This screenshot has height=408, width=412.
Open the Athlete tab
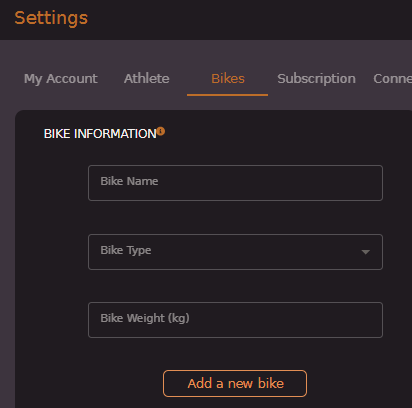pyautogui.click(x=147, y=79)
